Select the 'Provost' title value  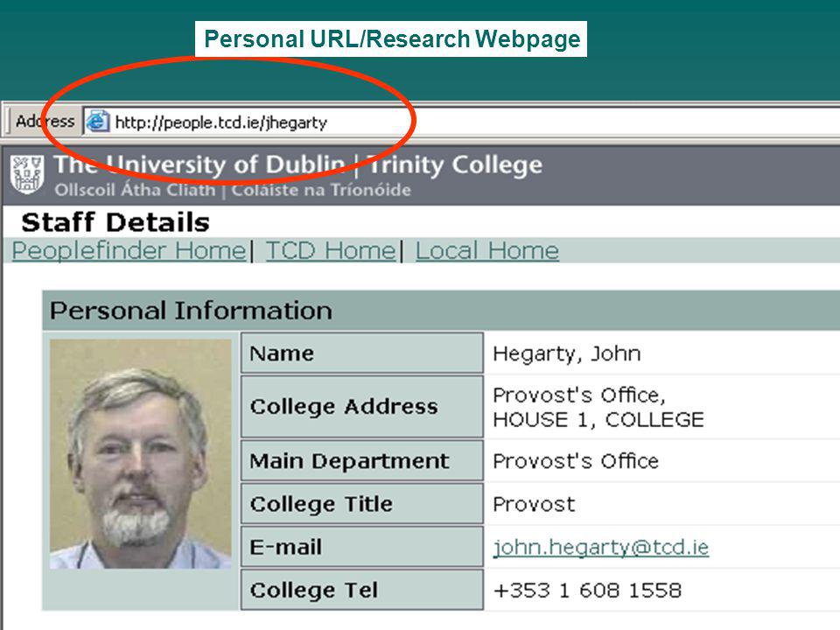click(x=534, y=504)
